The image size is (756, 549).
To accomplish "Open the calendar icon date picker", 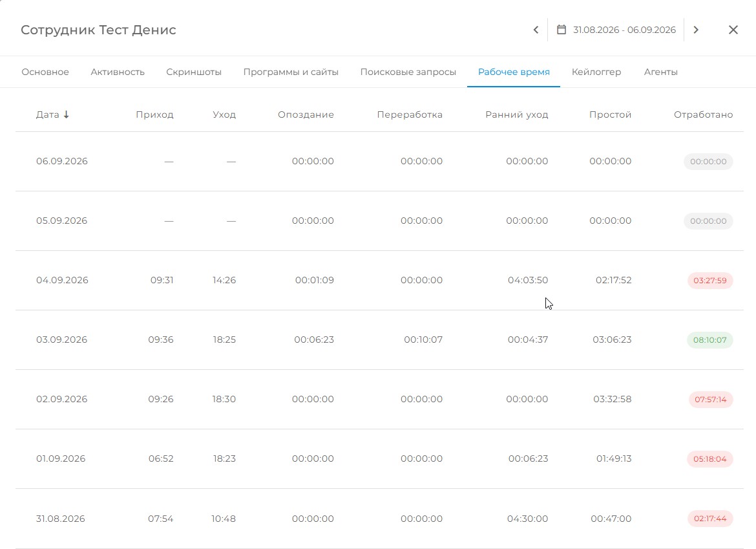I will pos(562,30).
